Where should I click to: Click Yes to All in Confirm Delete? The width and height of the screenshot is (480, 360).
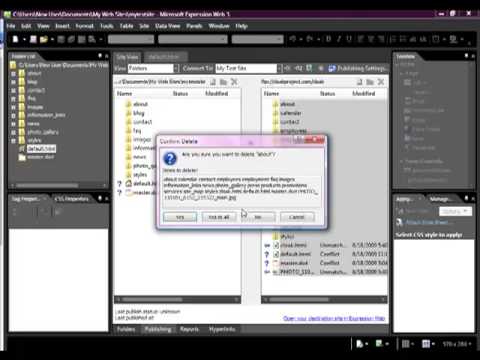pos(219,217)
